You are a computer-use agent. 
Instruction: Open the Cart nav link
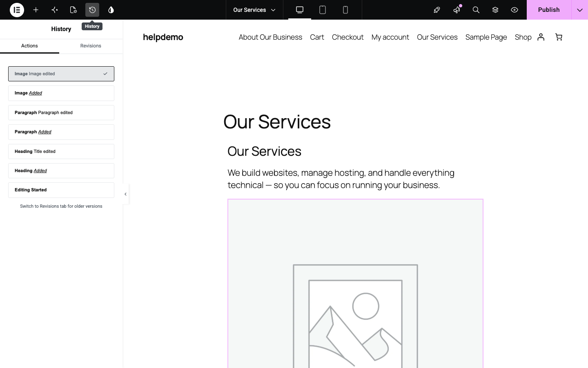coord(317,37)
